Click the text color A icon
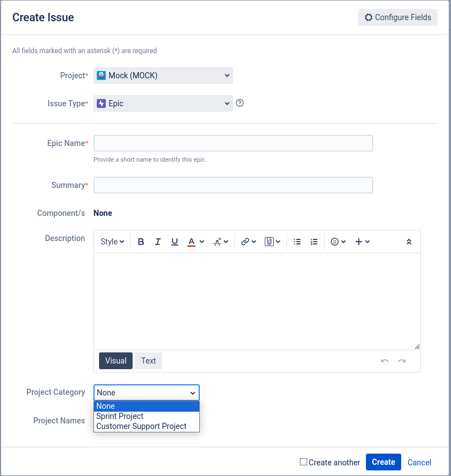451x476 pixels. coord(191,242)
